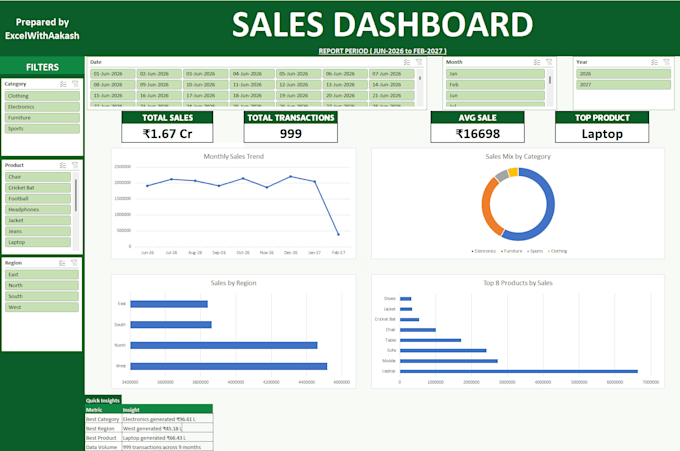Select Furniture in the Category slicer
Image resolution: width=680 pixels, height=451 pixels.
coord(42,118)
